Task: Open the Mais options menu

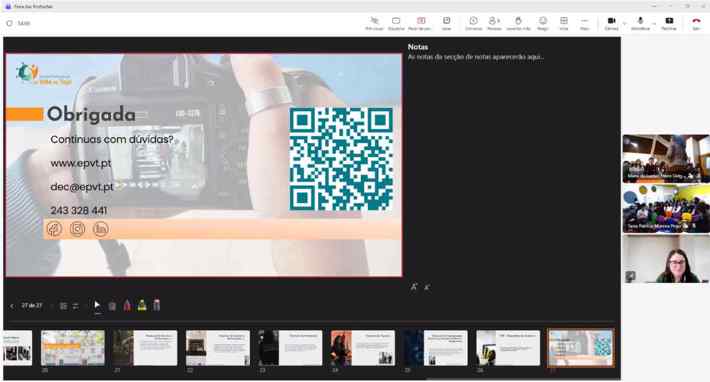Action: tap(585, 23)
